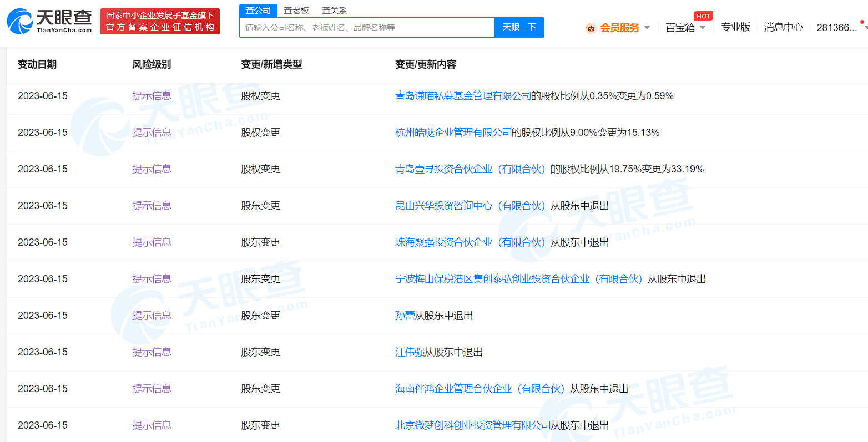The width and height of the screenshot is (868, 442).
Task: Click the member services crown icon
Action: 591,28
